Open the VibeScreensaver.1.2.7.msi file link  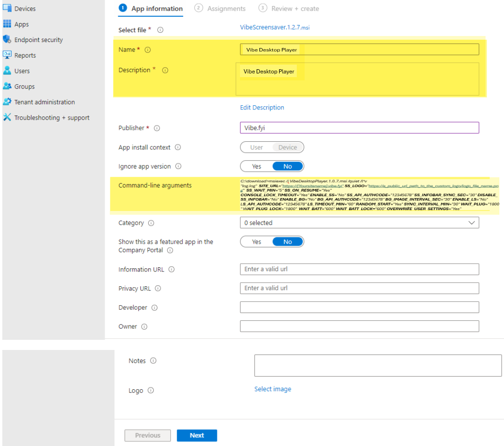click(275, 27)
